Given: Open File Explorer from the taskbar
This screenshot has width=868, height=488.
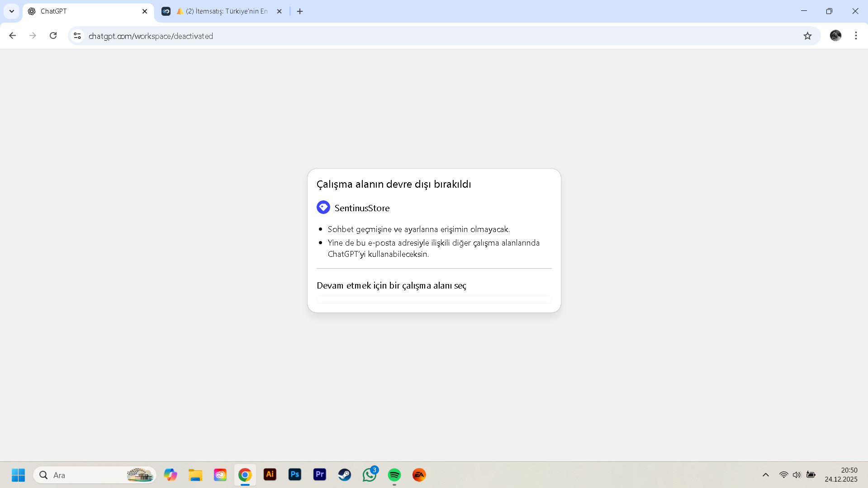Looking at the screenshot, I should coord(195,475).
